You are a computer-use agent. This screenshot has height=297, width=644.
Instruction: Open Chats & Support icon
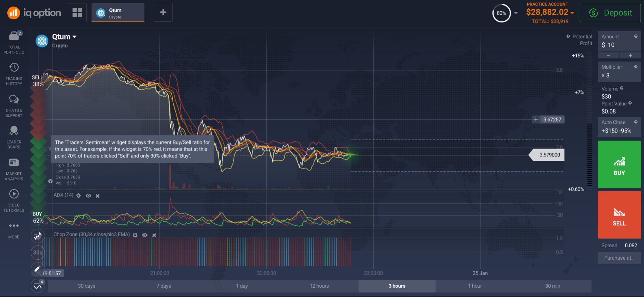click(x=14, y=99)
